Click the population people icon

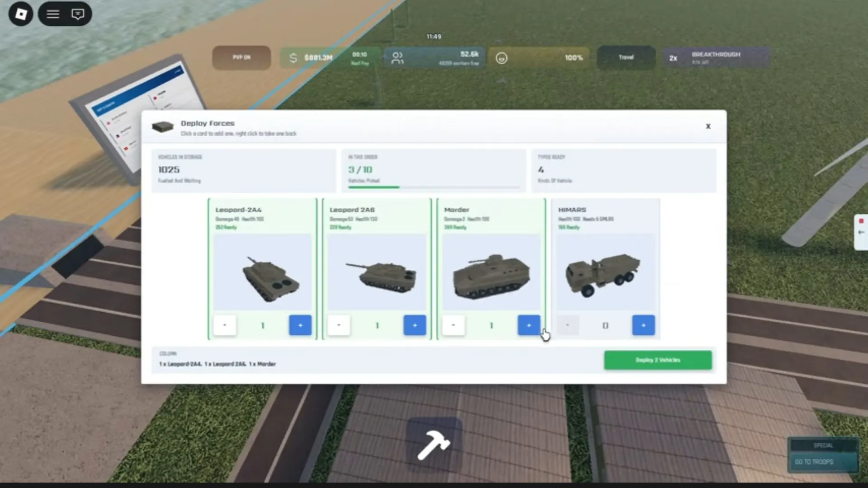[397, 58]
